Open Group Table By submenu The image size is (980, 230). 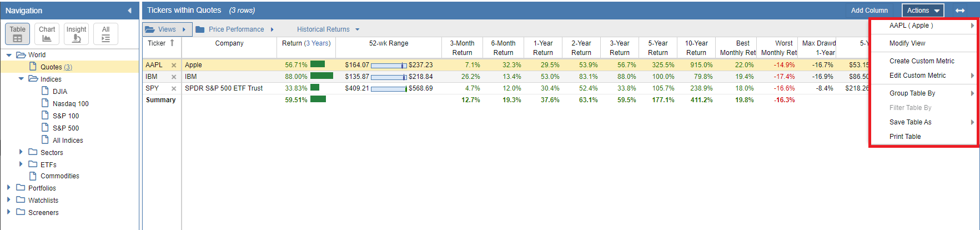pos(924,93)
